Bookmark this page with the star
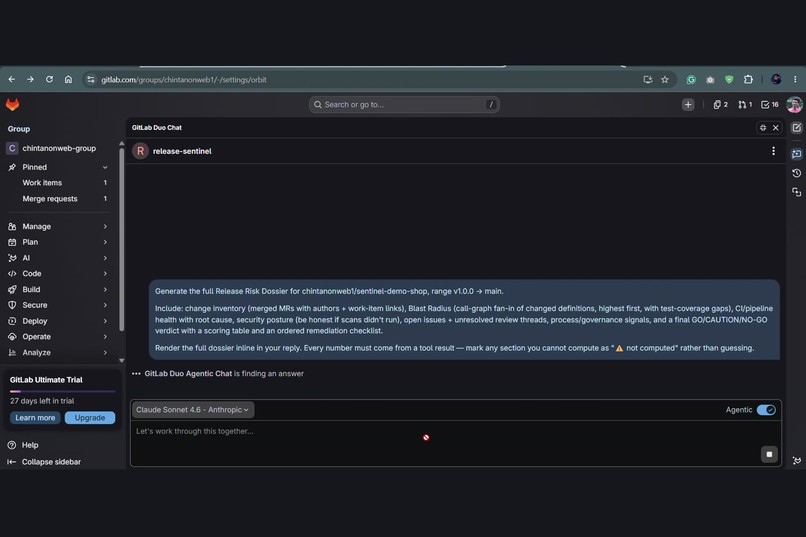The width and height of the screenshot is (806, 537). click(x=665, y=80)
